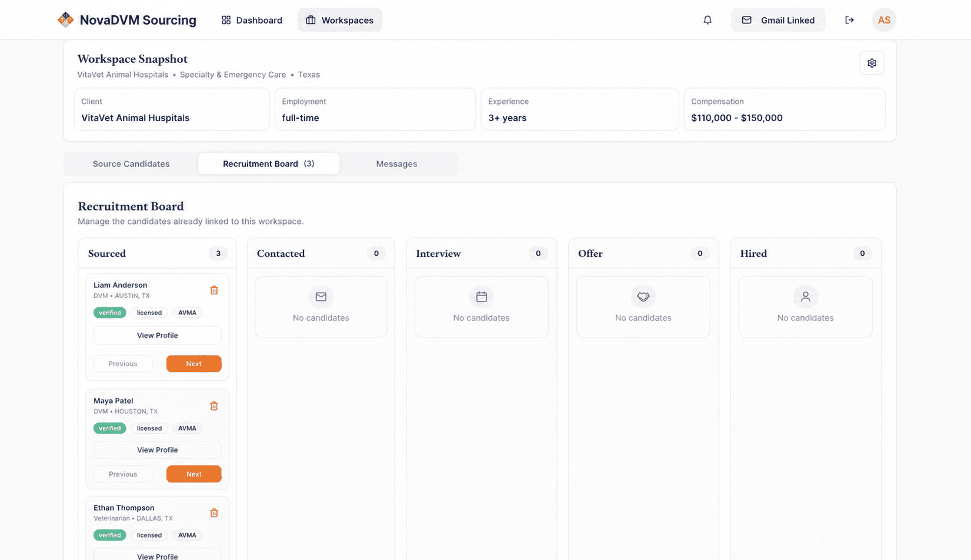Click the NovaDVM Sourcing logo
Screen dimensions: 971x560
(126, 20)
